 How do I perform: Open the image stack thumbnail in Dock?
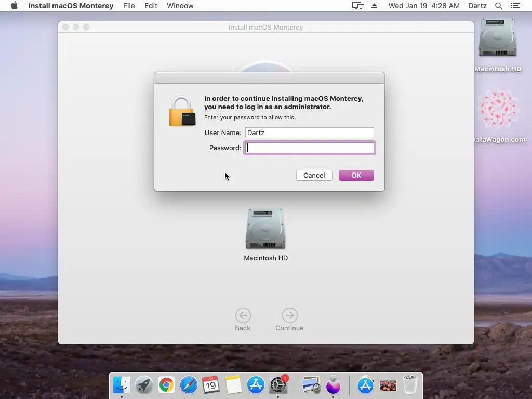(x=388, y=385)
